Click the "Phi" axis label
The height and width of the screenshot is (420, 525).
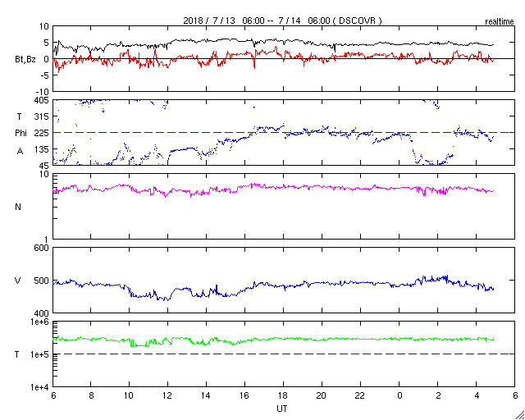21,133
